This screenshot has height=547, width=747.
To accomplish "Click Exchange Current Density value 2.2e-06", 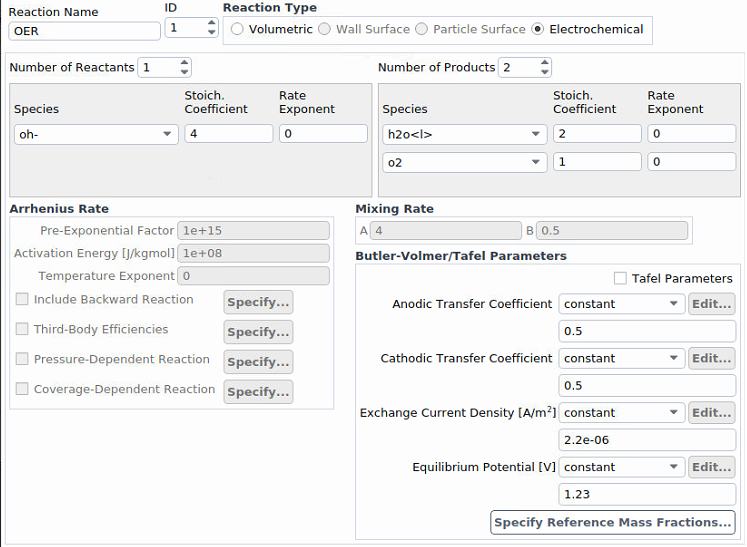I will click(647, 440).
